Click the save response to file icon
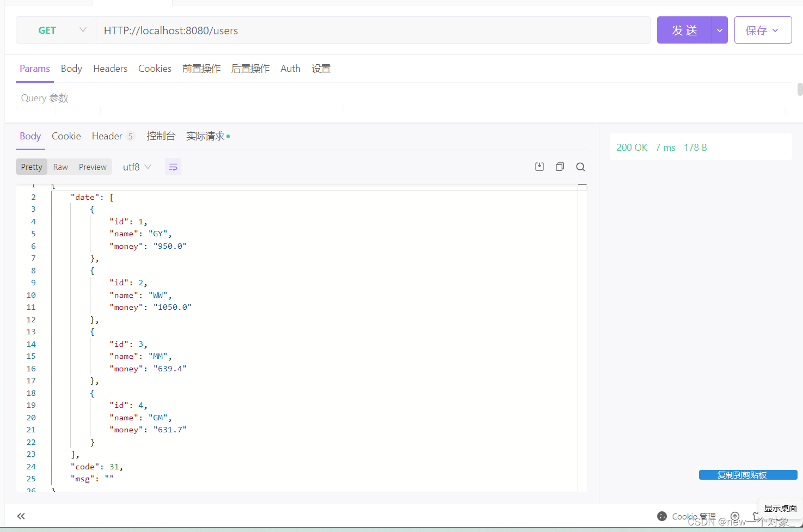 [x=540, y=167]
